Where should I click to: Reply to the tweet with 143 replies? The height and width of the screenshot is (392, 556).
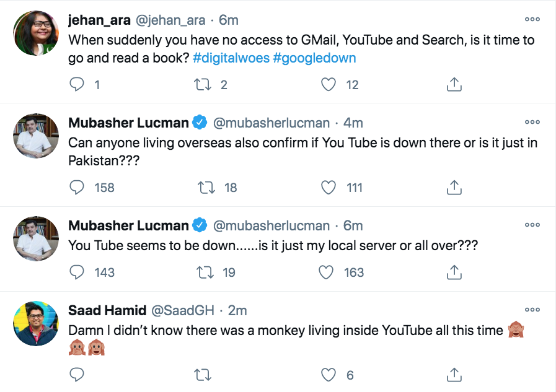coord(77,272)
